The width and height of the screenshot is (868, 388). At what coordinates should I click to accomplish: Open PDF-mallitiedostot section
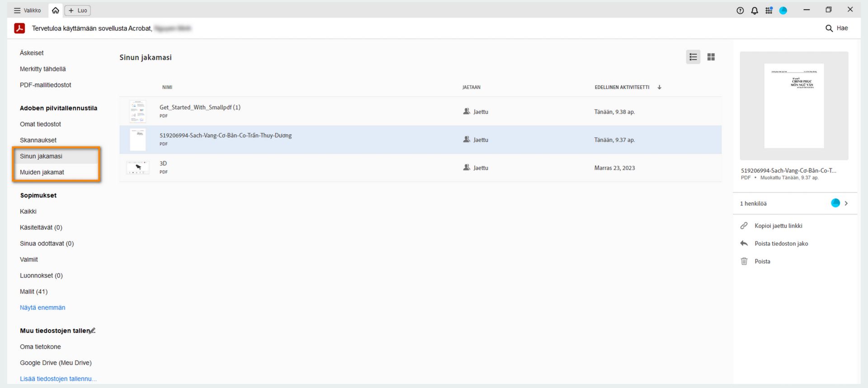46,85
